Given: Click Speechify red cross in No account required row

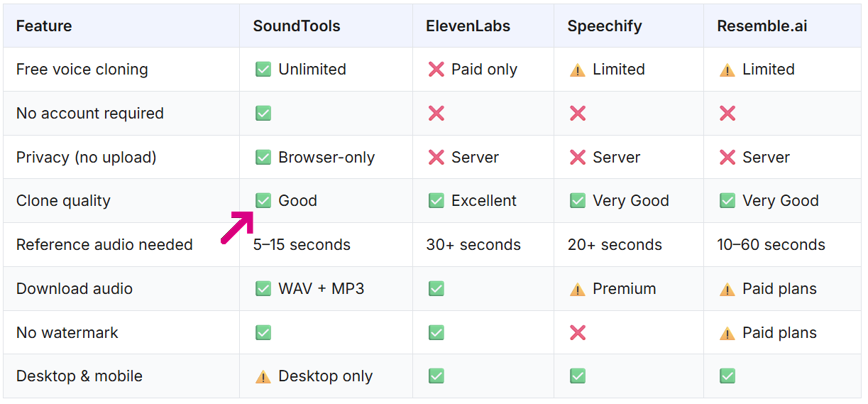Looking at the screenshot, I should (578, 114).
